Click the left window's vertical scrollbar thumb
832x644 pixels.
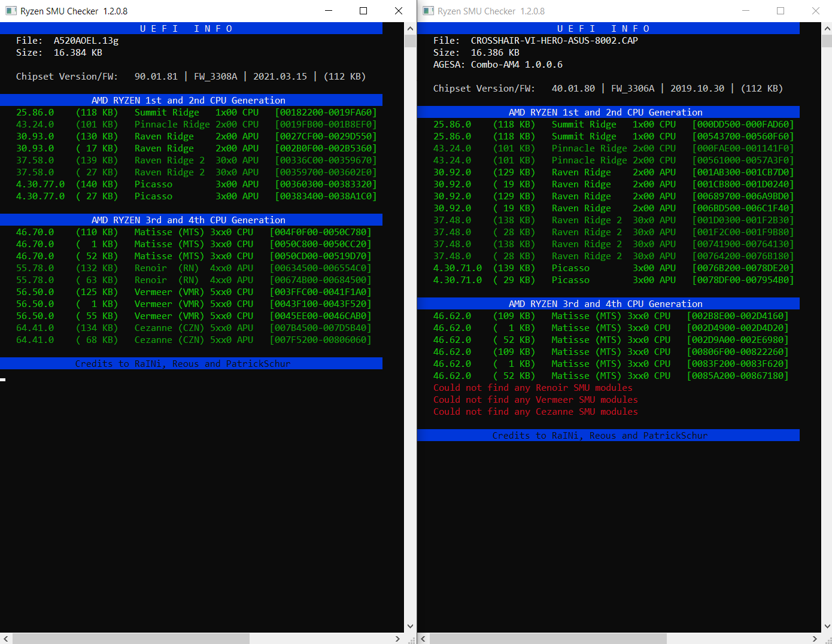tap(410, 41)
